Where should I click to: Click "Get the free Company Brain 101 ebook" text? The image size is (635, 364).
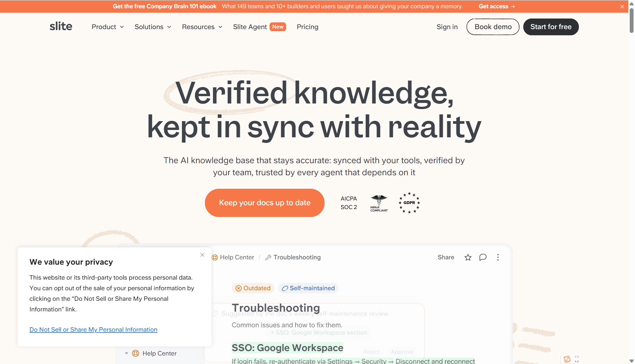[x=165, y=6]
